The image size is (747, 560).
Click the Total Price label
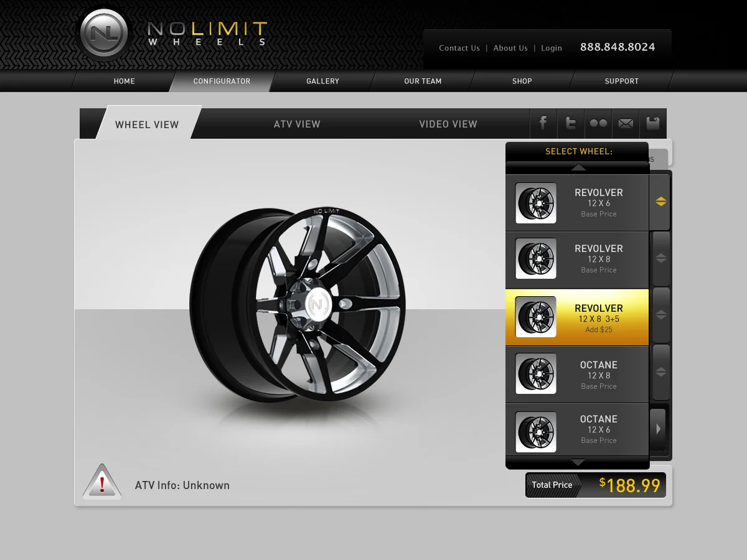coord(552,485)
